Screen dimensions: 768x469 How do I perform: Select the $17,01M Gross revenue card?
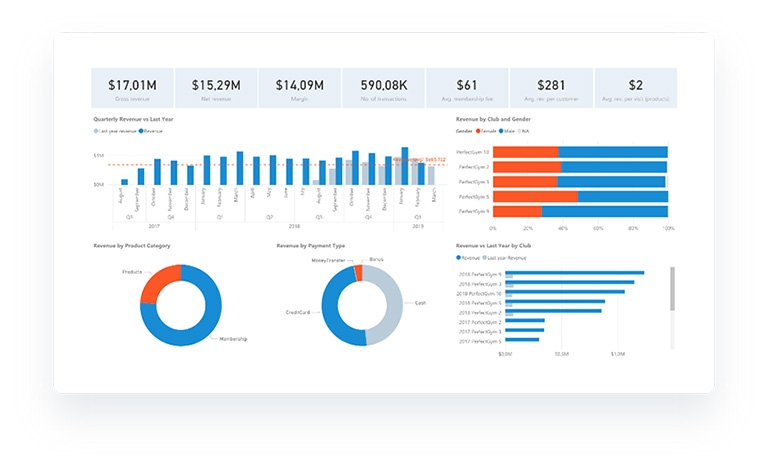click(x=132, y=88)
